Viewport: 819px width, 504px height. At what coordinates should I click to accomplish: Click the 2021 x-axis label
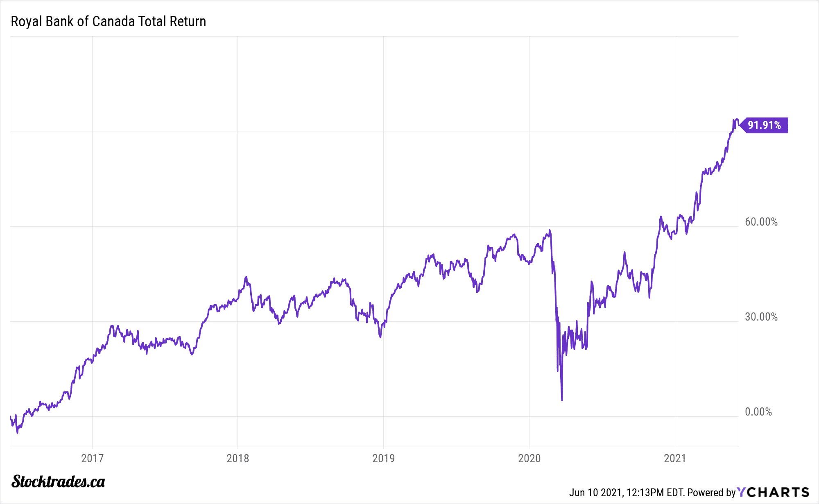tap(674, 458)
